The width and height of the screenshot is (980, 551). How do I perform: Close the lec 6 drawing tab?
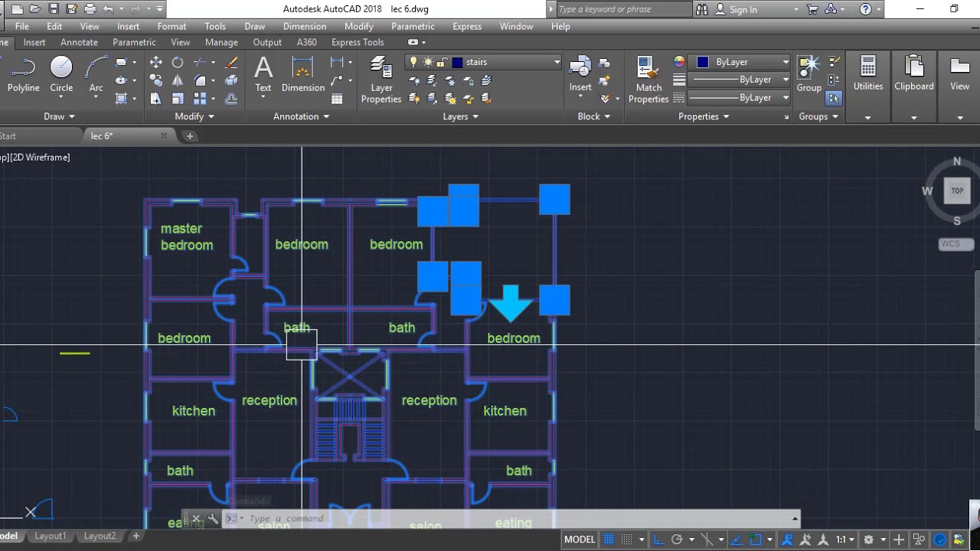point(163,135)
